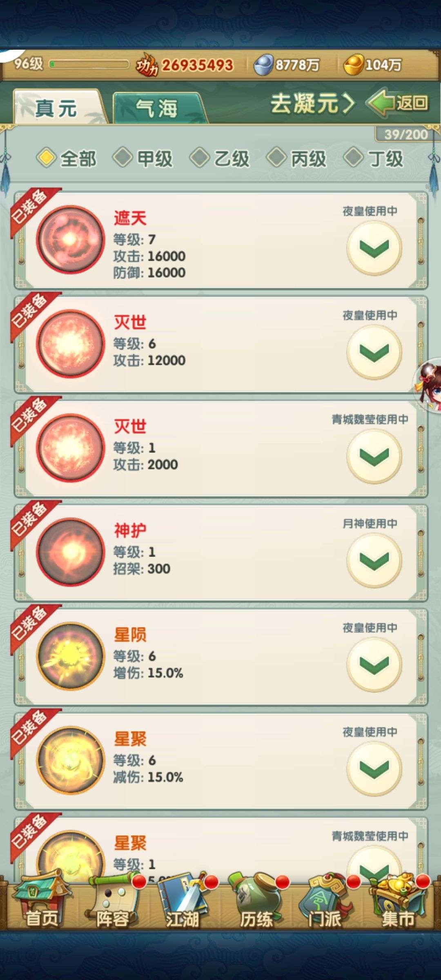Screen dimensions: 441x980
Task: Select the 全部 filter option
Action: click(x=67, y=158)
